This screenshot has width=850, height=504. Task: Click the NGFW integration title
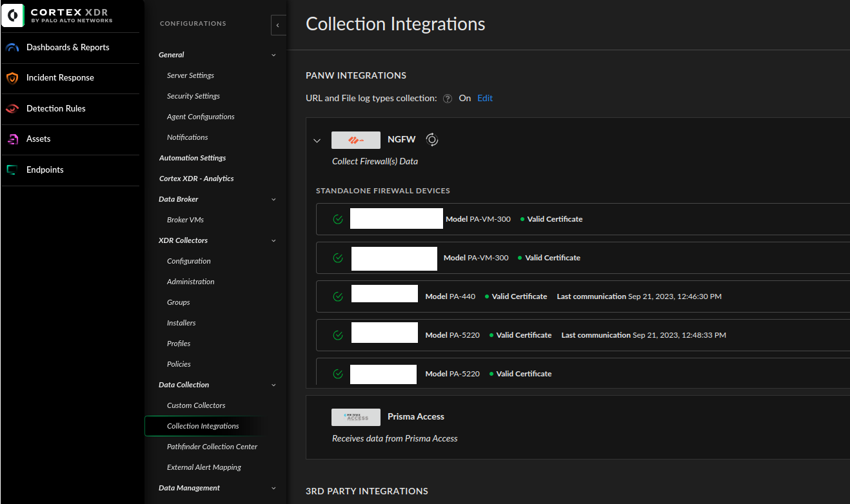pyautogui.click(x=402, y=139)
